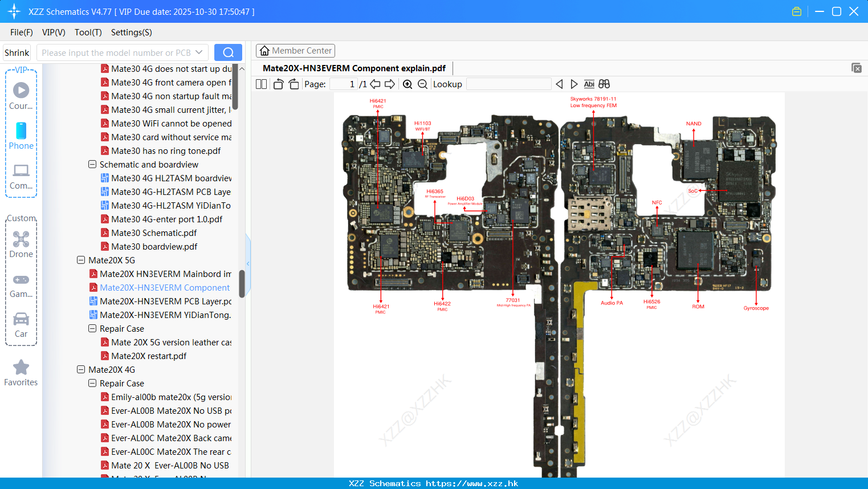Click the binoculars search icon
868x489 pixels.
604,84
